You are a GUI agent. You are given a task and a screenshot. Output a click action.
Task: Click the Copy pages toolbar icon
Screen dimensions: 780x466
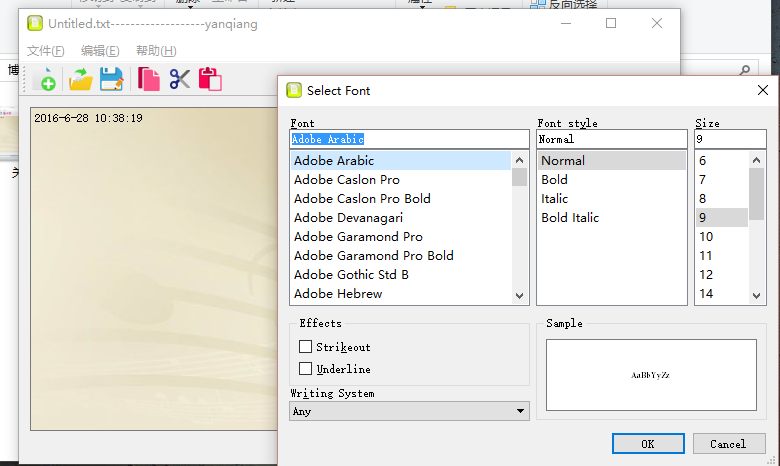(x=148, y=79)
